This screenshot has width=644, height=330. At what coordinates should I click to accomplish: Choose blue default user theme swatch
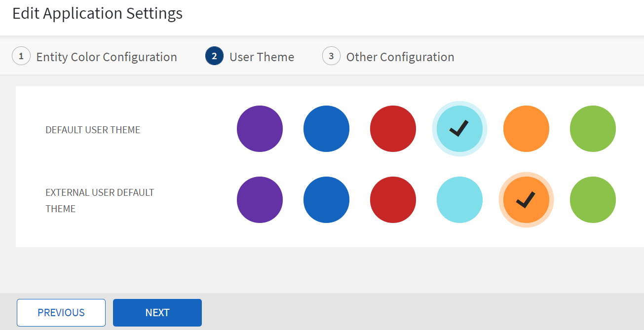coord(326,129)
